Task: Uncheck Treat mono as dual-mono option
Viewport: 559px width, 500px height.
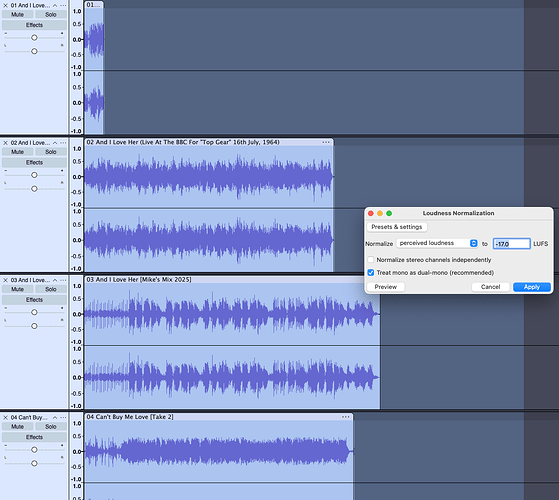Action: click(x=371, y=273)
